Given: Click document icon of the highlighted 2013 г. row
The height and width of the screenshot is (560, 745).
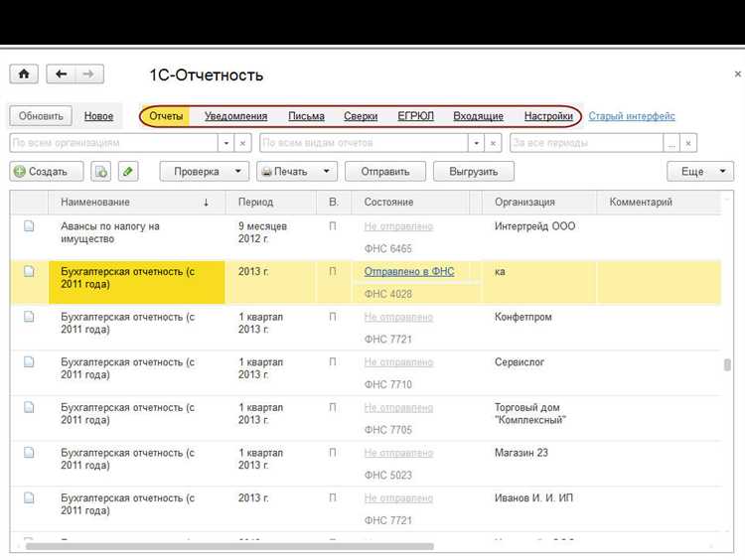Looking at the screenshot, I should 29,271.
